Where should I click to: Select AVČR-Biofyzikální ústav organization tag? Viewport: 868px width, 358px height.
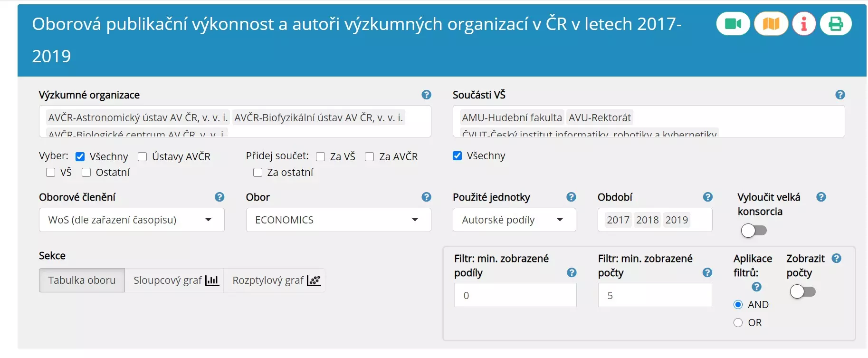(318, 117)
